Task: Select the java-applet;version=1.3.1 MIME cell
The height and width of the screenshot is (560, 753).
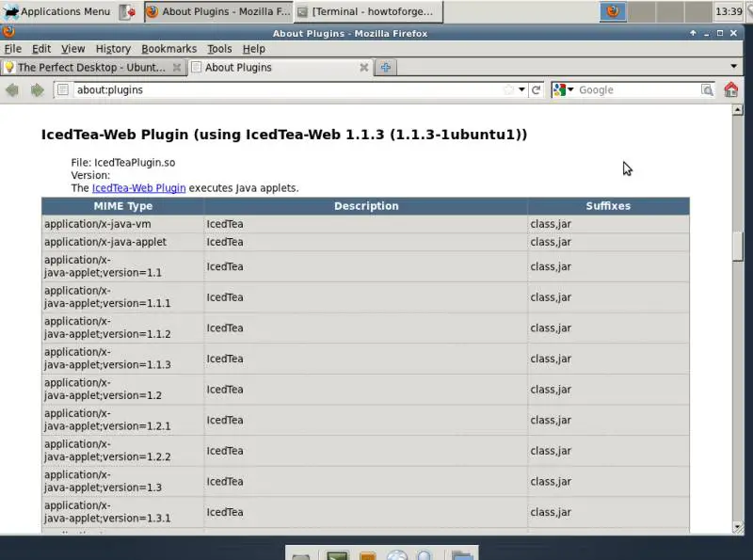Action: coord(123,512)
